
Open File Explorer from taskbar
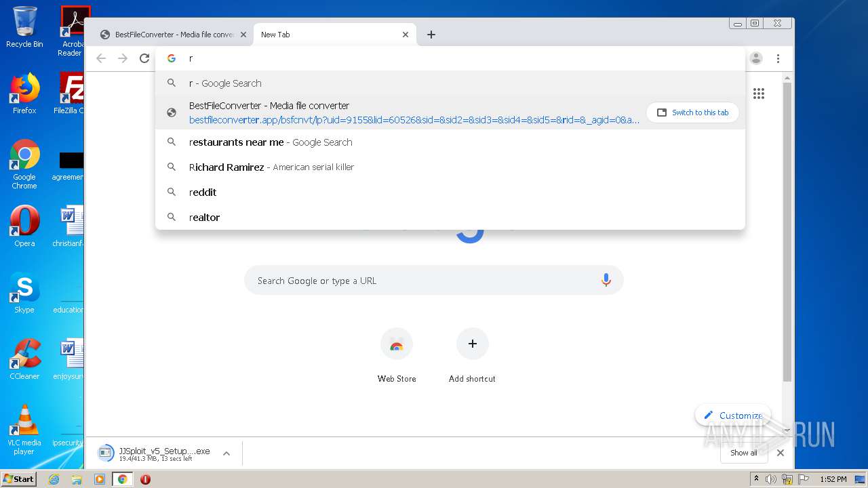pyautogui.click(x=77, y=479)
